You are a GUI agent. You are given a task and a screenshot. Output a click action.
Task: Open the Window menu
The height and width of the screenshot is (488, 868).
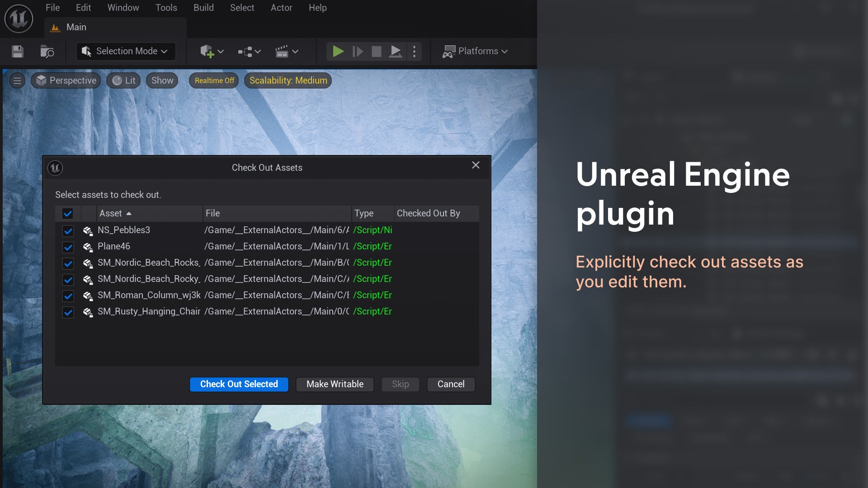point(123,8)
